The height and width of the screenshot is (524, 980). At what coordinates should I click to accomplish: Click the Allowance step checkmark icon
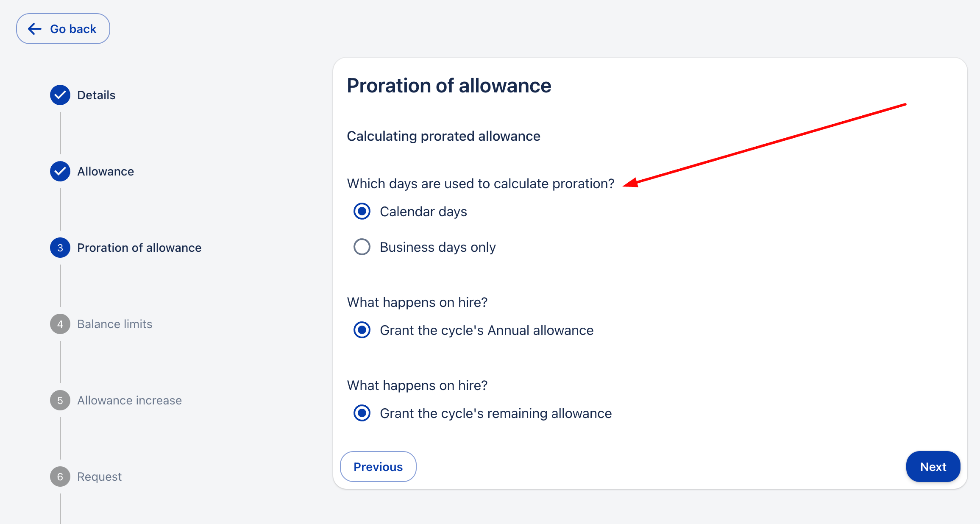pos(60,171)
